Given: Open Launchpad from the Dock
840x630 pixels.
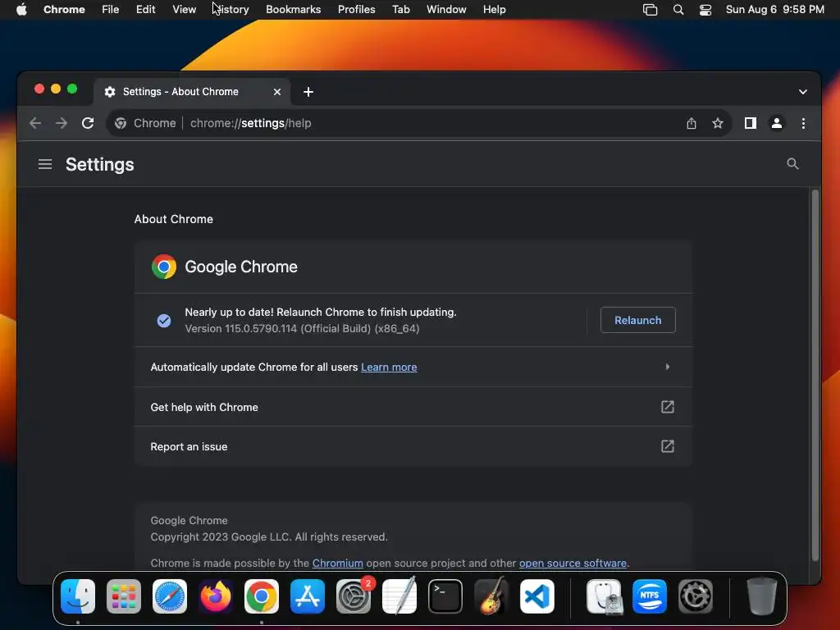Looking at the screenshot, I should (x=124, y=596).
